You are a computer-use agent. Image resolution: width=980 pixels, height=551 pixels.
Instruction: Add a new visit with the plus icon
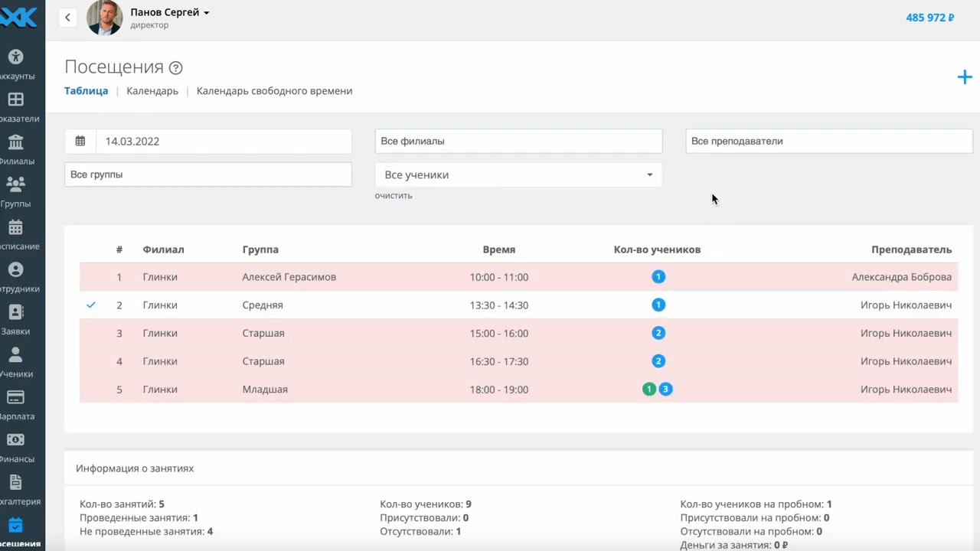(x=965, y=77)
